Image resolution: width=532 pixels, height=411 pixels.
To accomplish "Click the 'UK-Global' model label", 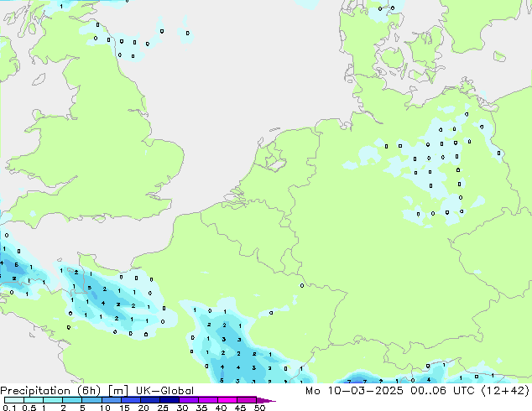I will coord(165,391).
